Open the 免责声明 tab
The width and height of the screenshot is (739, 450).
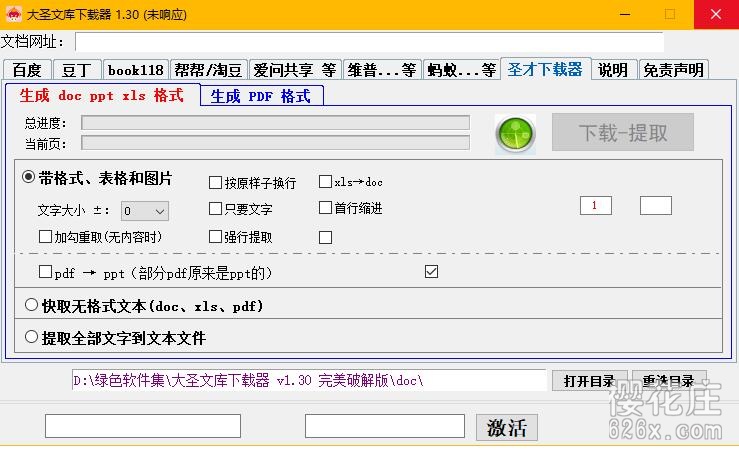673,70
